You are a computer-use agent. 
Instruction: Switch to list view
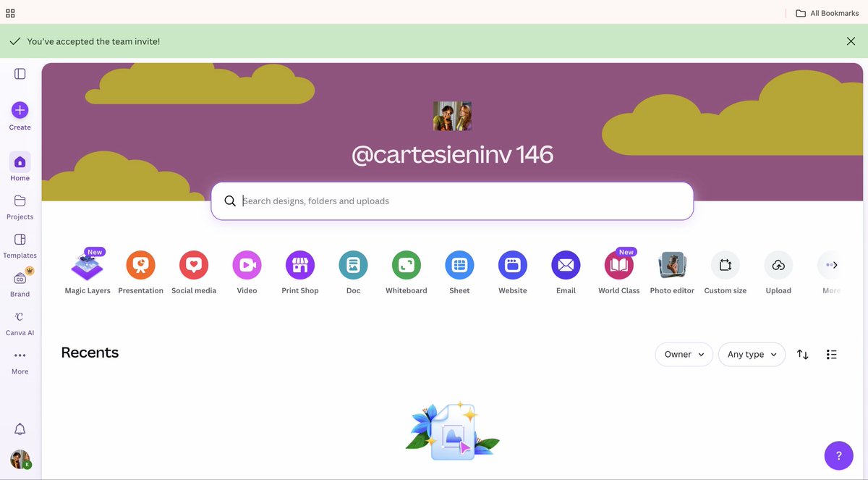pyautogui.click(x=832, y=354)
